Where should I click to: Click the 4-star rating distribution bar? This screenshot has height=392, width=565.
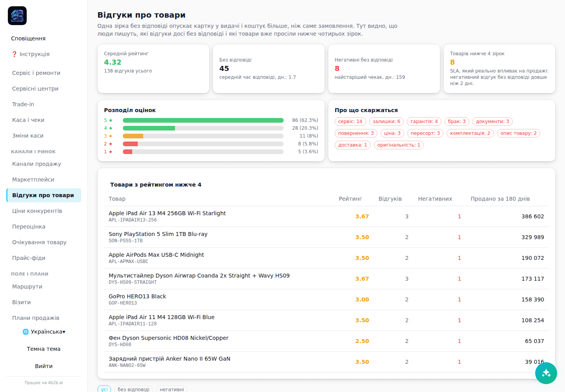click(203, 128)
